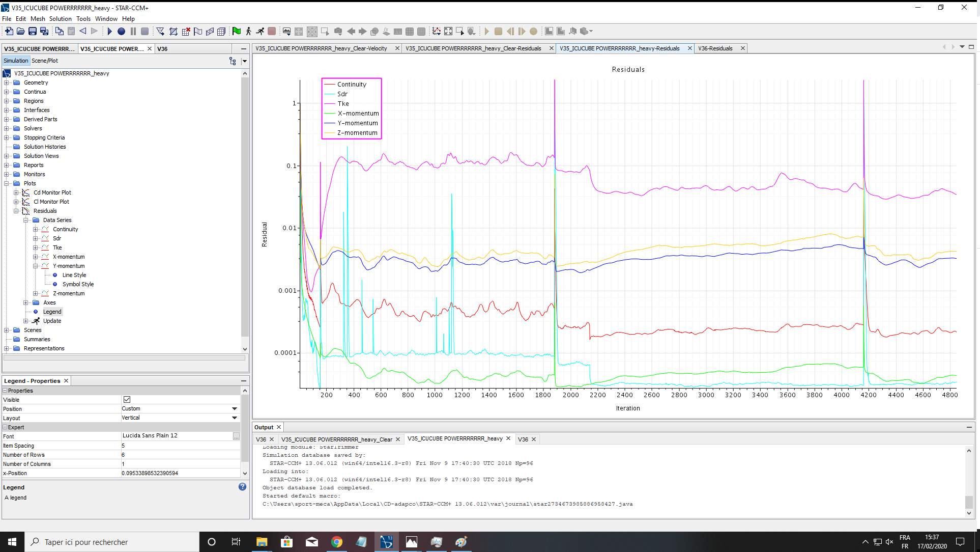This screenshot has width=980, height=552.
Task: Click the Open folder toolbar icon
Action: [x=21, y=32]
